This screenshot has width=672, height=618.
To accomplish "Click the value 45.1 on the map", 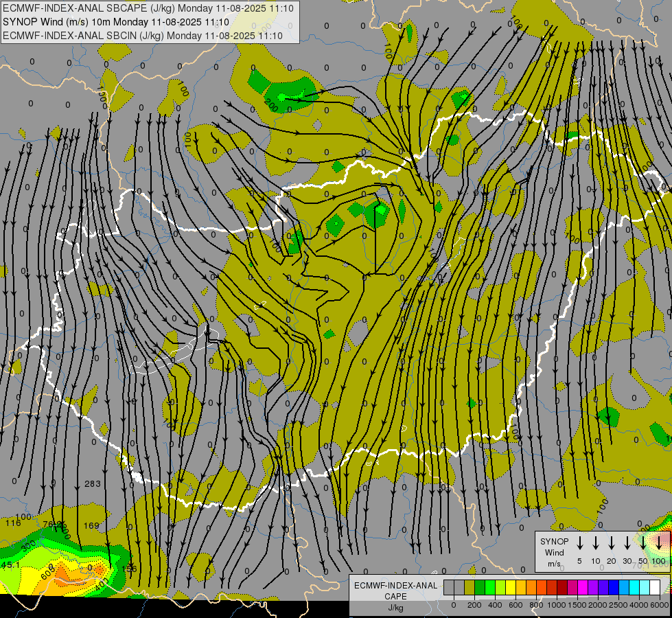I will point(10,565).
